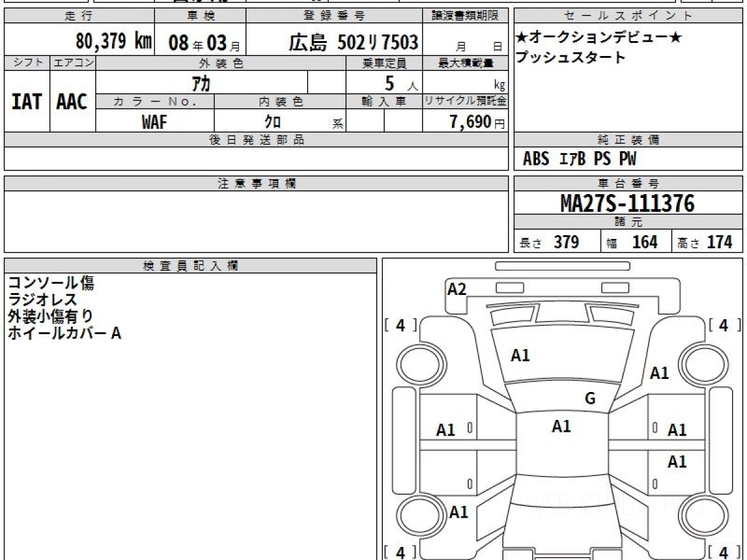Viewport: 747px width, 560px height.
Task: Select the exterior color アカ
Action: click(200, 83)
